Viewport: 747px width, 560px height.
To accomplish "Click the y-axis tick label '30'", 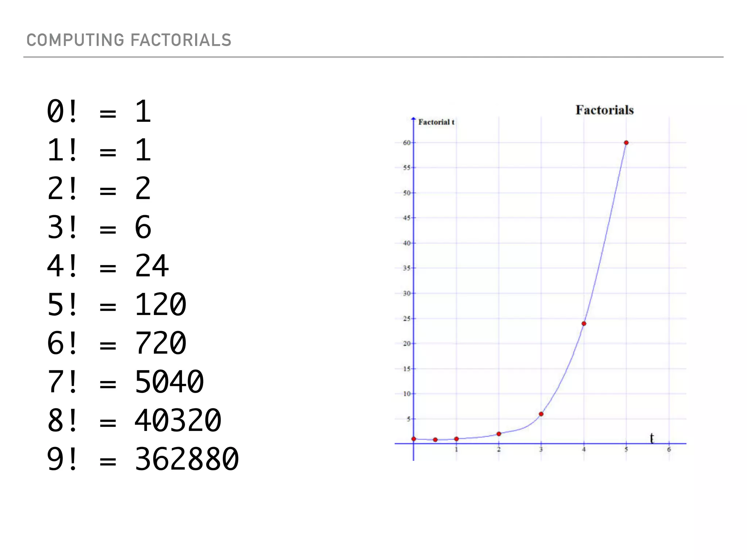I will click(406, 293).
